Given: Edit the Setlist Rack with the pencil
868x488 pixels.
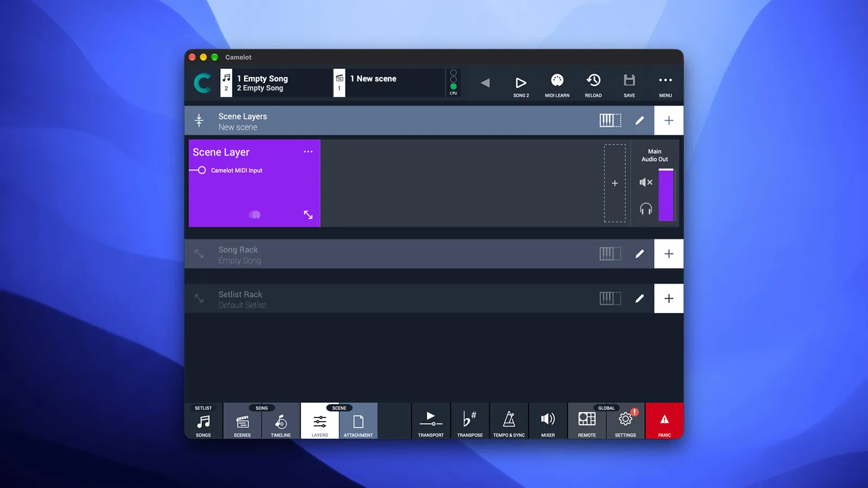Looking at the screenshot, I should pyautogui.click(x=640, y=298).
